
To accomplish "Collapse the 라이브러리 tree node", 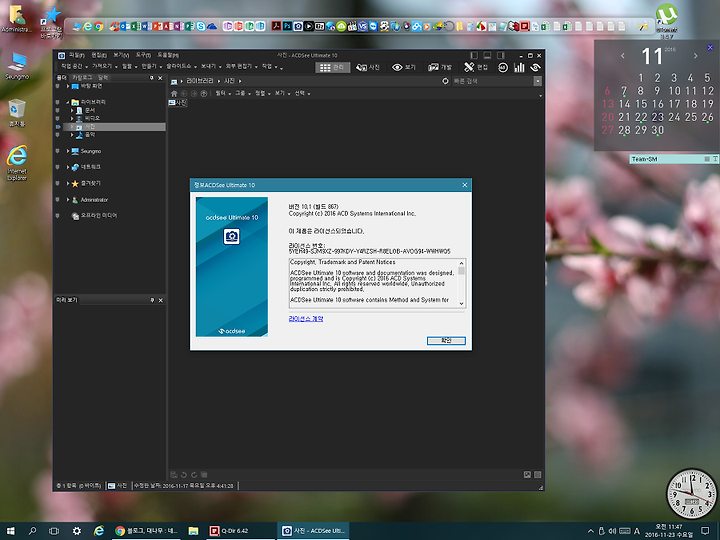I will (x=68, y=102).
